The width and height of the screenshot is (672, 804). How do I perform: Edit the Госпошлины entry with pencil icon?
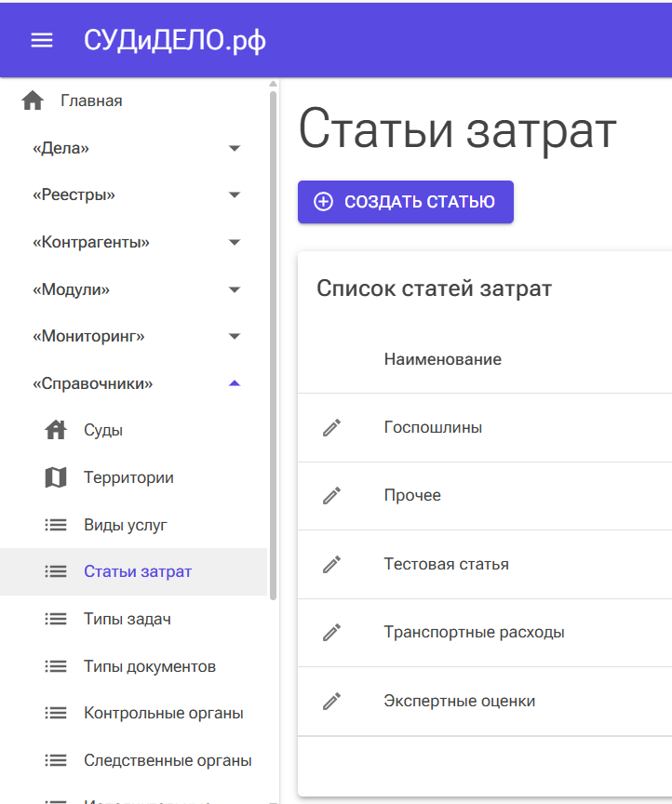331,427
